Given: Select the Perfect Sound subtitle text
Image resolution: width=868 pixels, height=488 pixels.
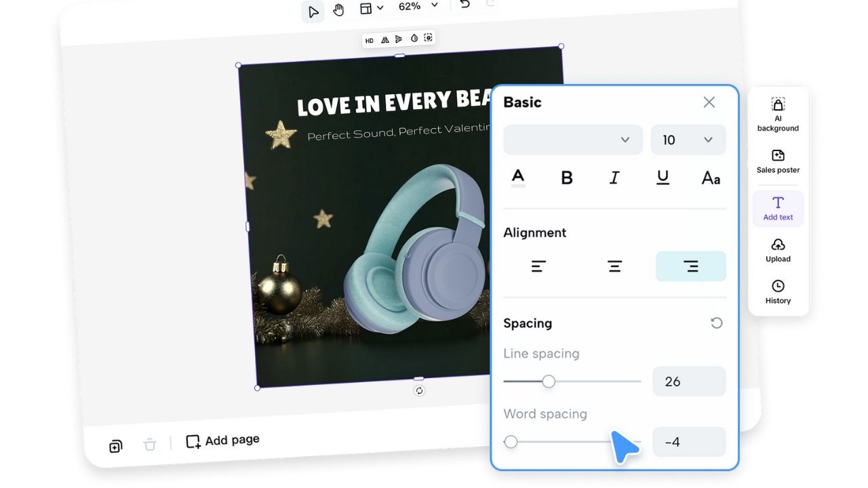Looking at the screenshot, I should [x=399, y=131].
